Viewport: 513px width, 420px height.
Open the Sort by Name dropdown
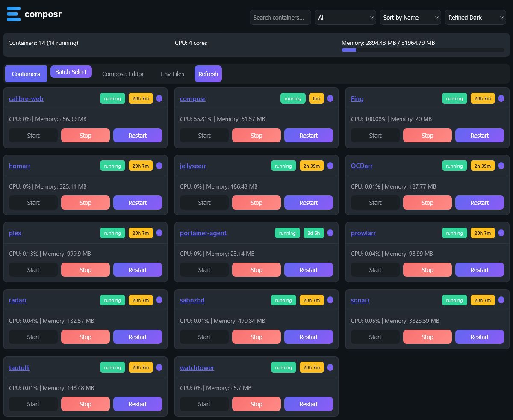[x=410, y=17]
